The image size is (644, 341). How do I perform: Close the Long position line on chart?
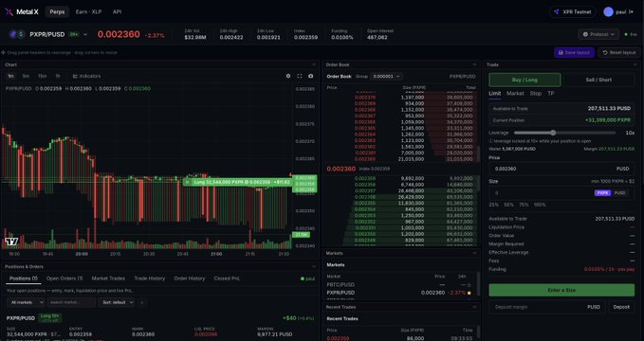point(187,182)
